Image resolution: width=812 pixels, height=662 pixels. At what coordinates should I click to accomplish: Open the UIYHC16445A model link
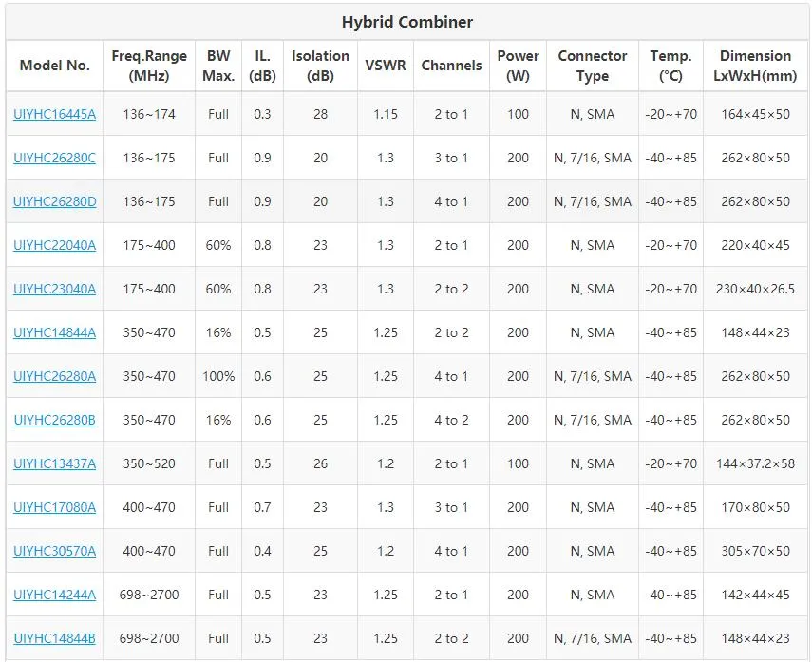(54, 114)
